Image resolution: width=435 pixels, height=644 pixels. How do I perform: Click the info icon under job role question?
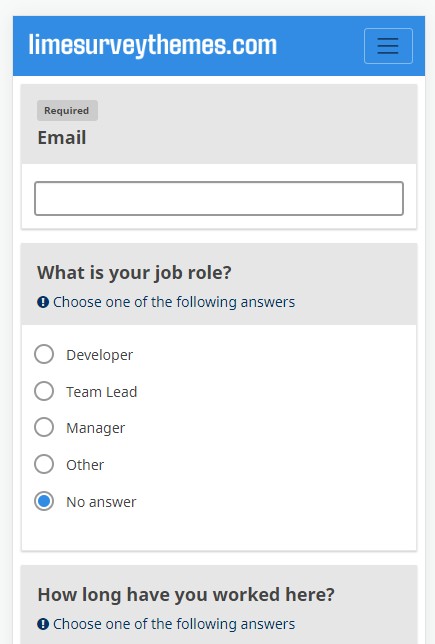43,302
